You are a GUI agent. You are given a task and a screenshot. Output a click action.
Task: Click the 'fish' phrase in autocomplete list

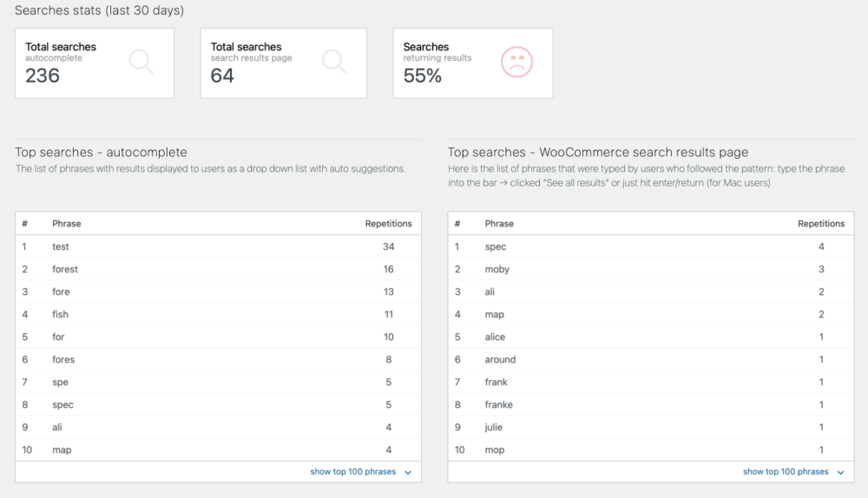[60, 314]
